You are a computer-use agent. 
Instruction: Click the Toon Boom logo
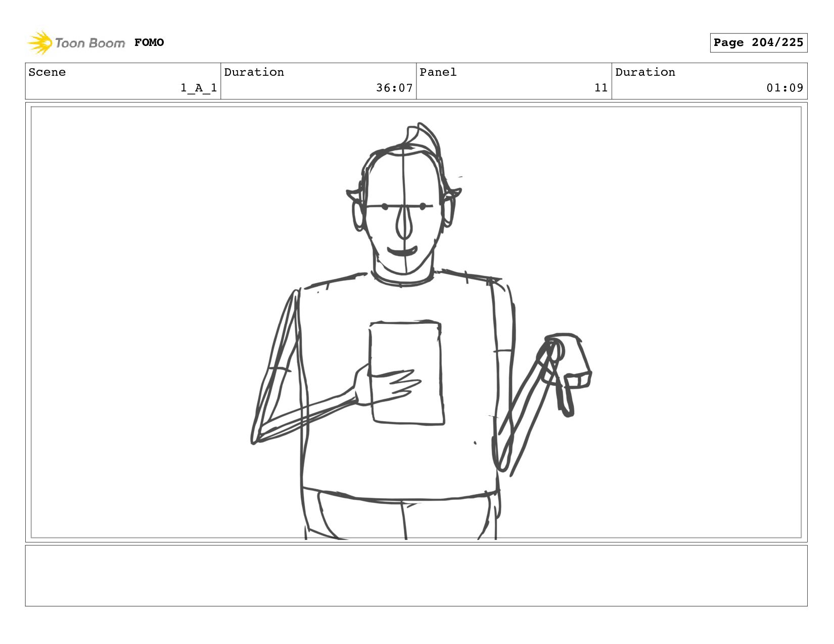76,42
